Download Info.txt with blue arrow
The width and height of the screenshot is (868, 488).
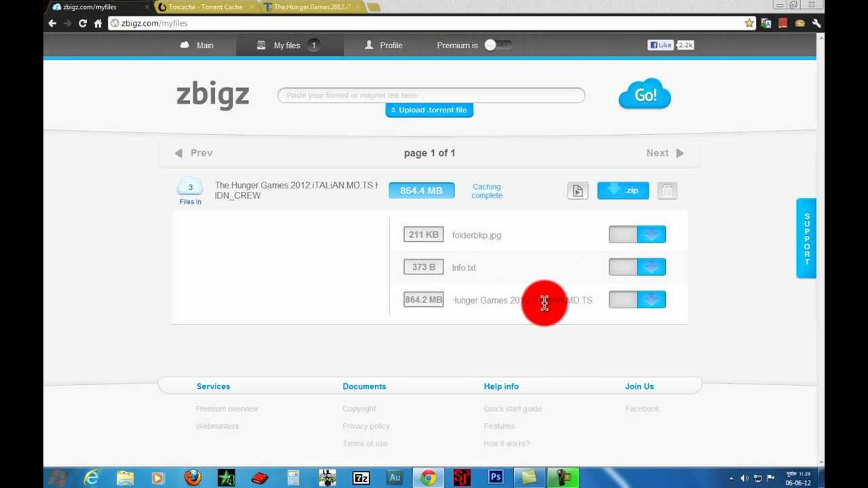point(652,267)
